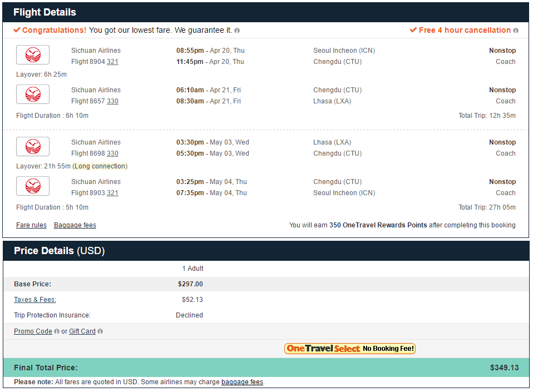533x392 pixels.
Task: Click the Congratulations! message text
Action: pos(55,30)
